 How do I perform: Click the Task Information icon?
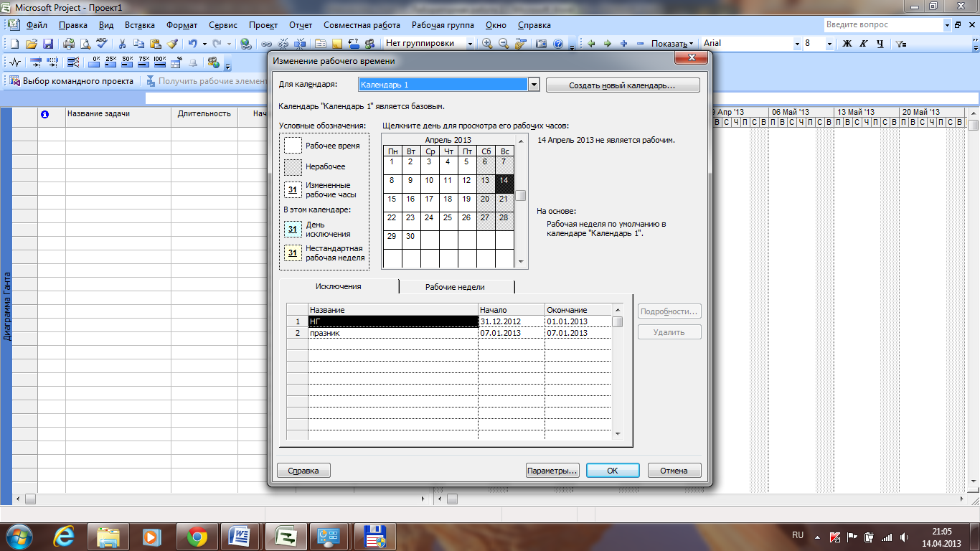coord(321,44)
